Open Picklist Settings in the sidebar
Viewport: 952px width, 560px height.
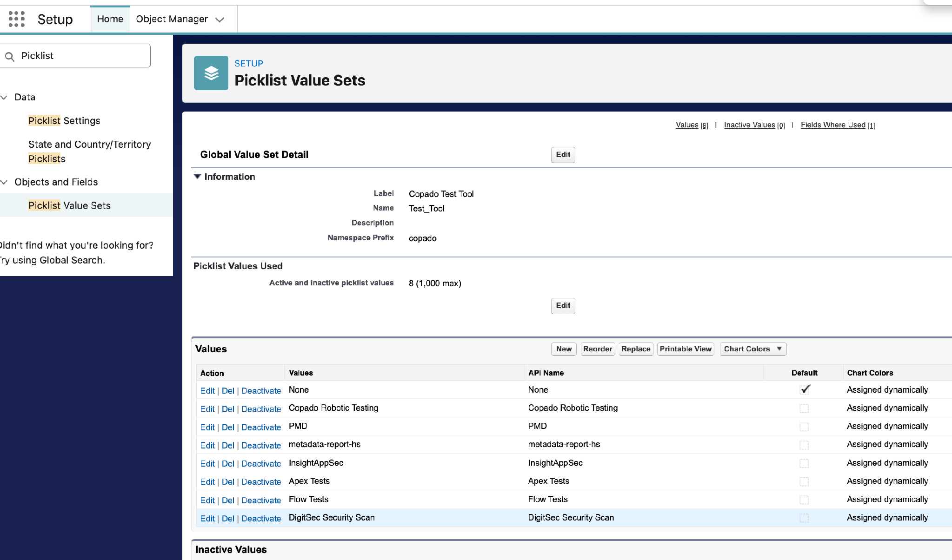64,121
